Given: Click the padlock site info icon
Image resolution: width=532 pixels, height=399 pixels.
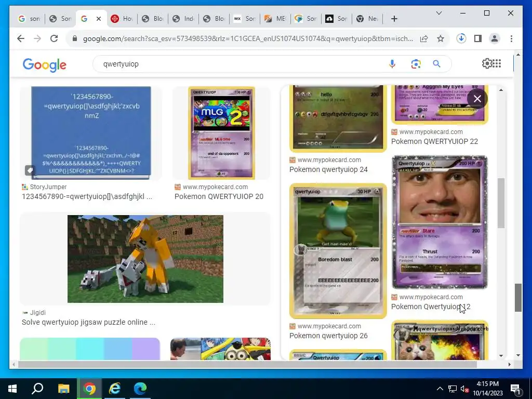Looking at the screenshot, I should [75, 38].
